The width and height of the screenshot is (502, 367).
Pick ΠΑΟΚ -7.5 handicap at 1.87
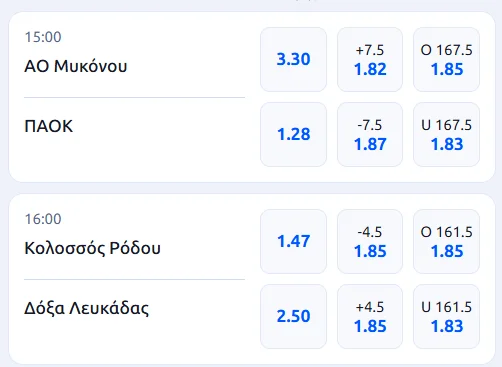[370, 134]
